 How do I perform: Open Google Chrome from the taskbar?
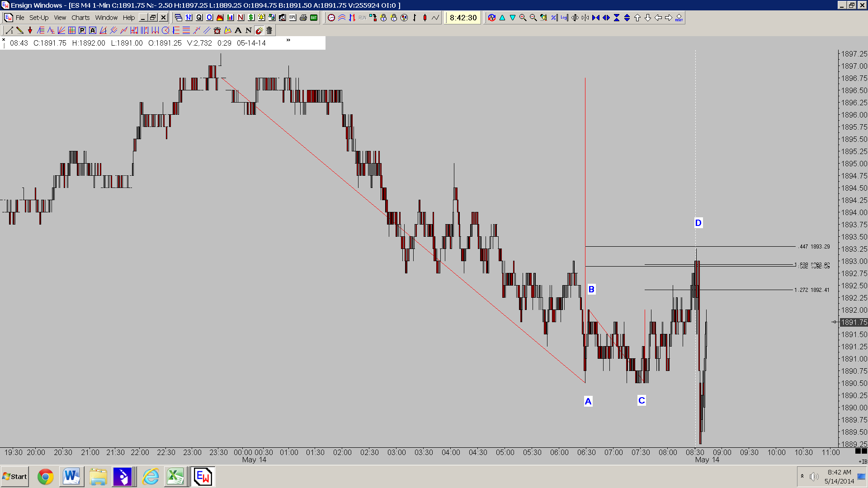(x=45, y=477)
